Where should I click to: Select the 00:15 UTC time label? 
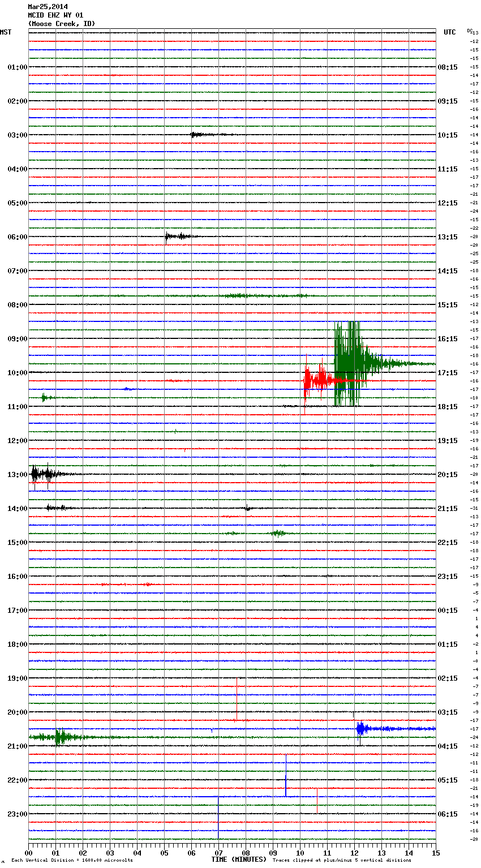(448, 611)
